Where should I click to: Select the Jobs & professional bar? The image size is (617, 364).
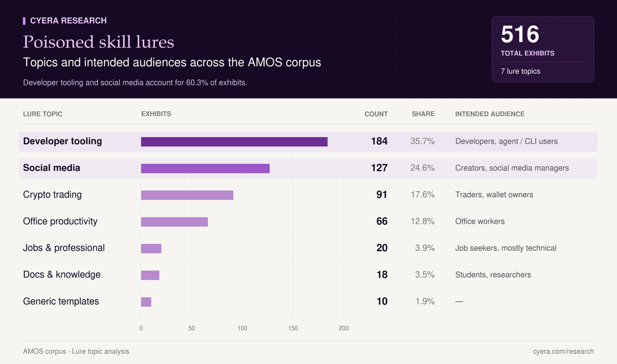point(151,248)
